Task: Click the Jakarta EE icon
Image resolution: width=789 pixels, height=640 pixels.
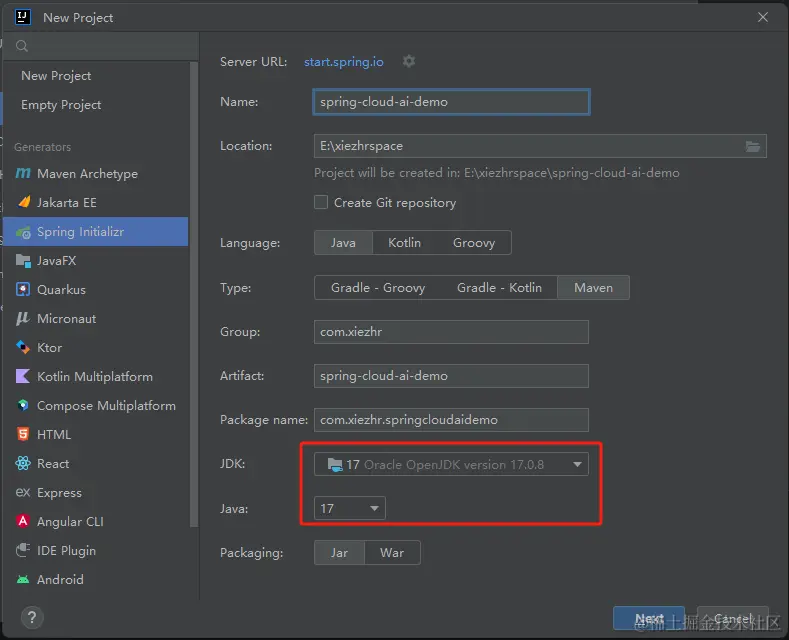Action: 24,202
